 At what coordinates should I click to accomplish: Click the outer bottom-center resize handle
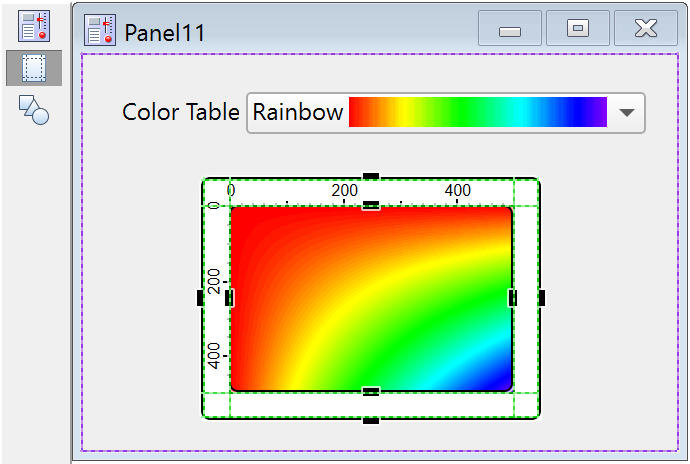pyautogui.click(x=371, y=420)
